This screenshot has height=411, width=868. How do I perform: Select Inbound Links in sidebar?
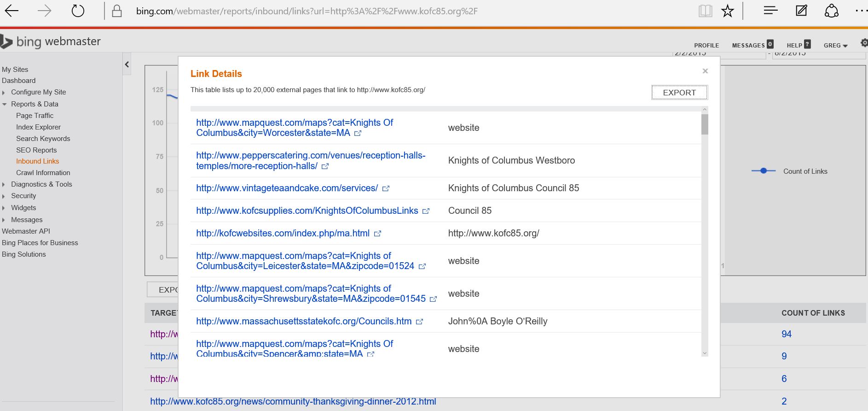coord(37,161)
